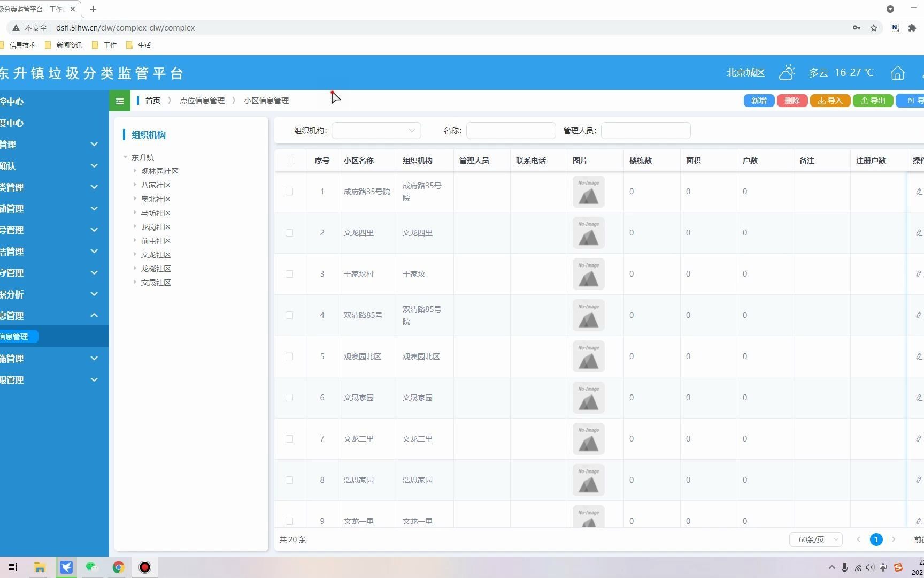Click the weather icon beside 北京城区

click(x=786, y=72)
